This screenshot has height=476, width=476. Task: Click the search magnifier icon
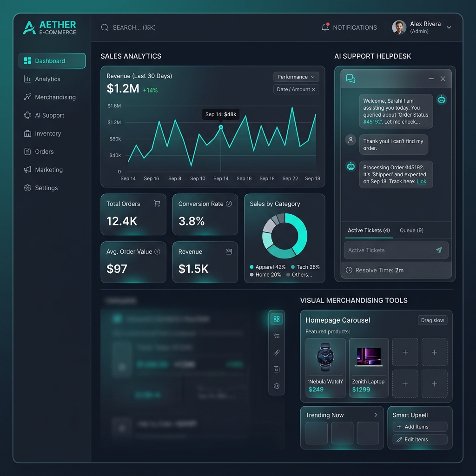click(105, 27)
